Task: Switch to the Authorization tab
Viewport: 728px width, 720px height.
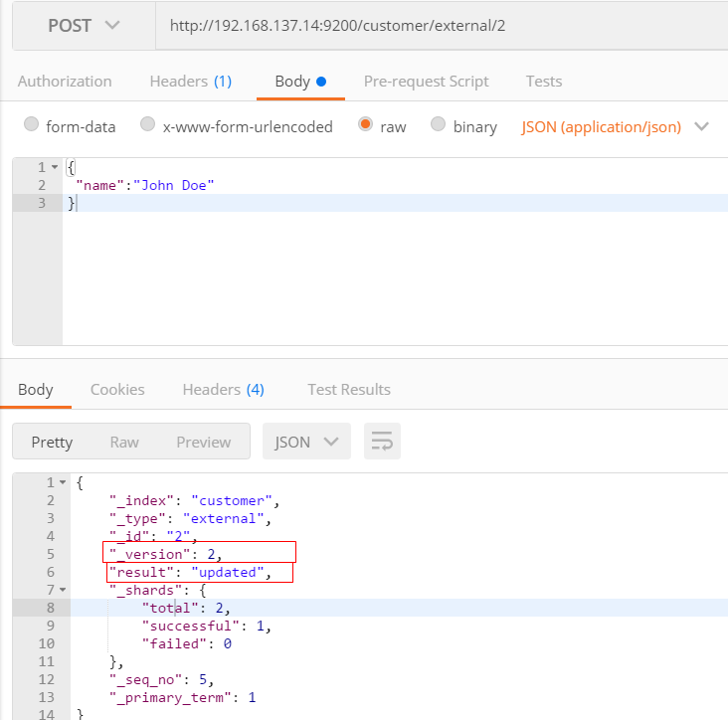Action: pos(65,82)
